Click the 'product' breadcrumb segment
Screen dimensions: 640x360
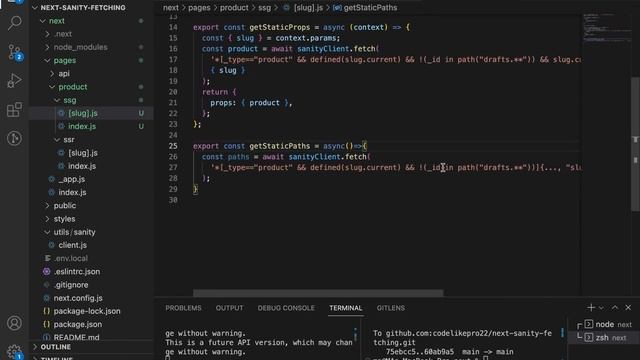click(234, 8)
